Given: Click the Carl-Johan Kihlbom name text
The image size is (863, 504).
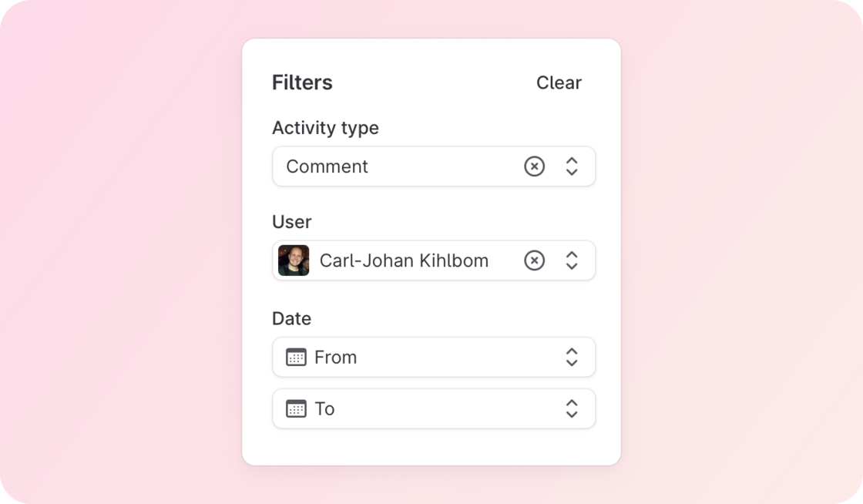Looking at the screenshot, I should click(x=404, y=260).
